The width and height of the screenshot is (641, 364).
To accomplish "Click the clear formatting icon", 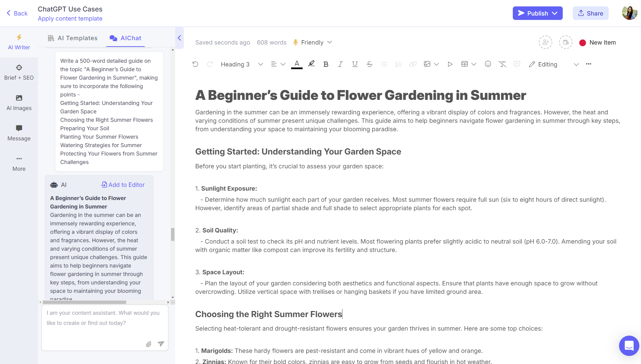I will pos(502,64).
